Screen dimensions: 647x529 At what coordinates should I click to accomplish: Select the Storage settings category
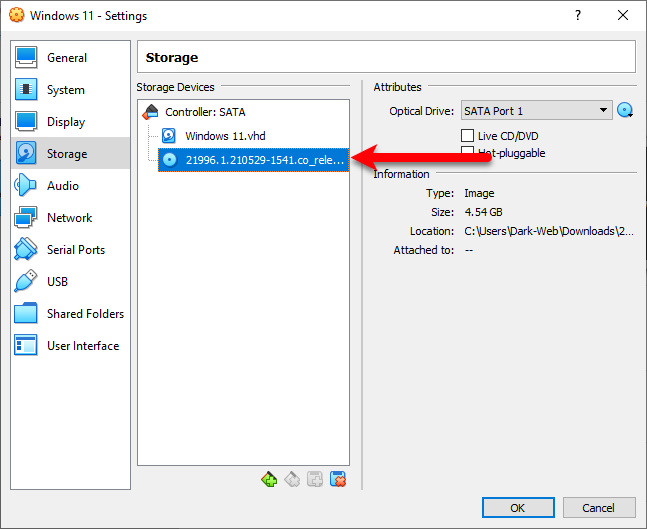point(71,154)
